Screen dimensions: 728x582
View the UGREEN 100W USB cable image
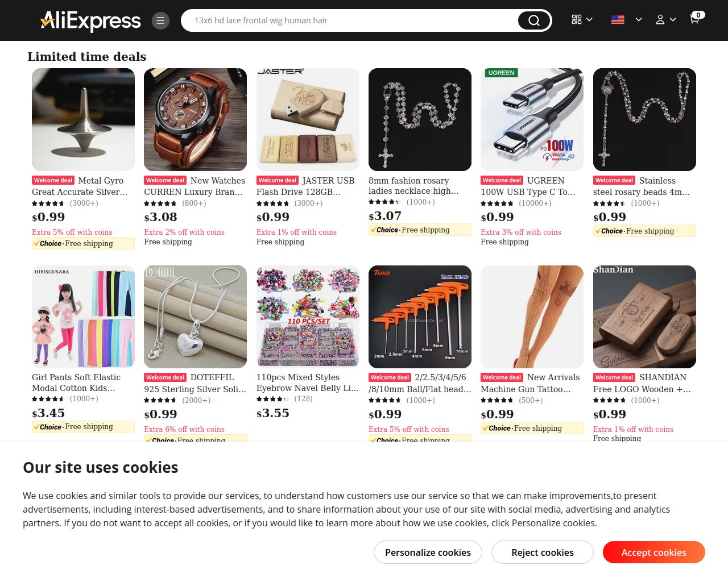tap(532, 119)
